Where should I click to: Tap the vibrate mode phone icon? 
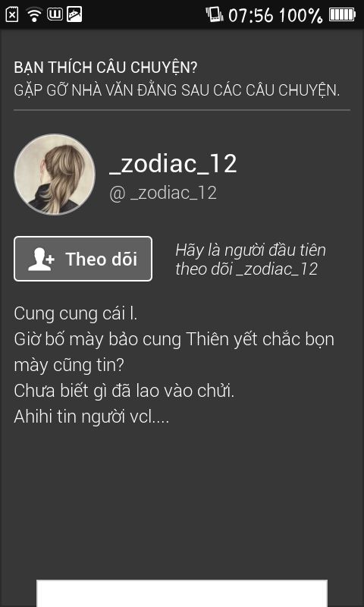pyautogui.click(x=215, y=14)
